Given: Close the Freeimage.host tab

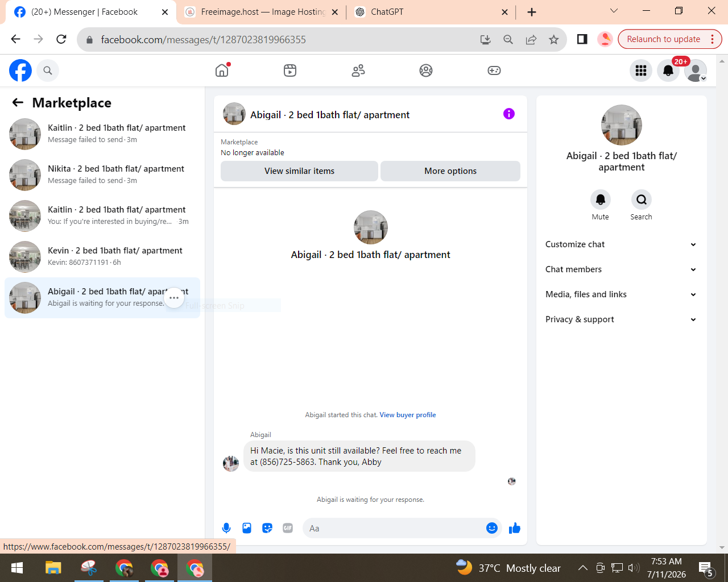Looking at the screenshot, I should [334, 12].
